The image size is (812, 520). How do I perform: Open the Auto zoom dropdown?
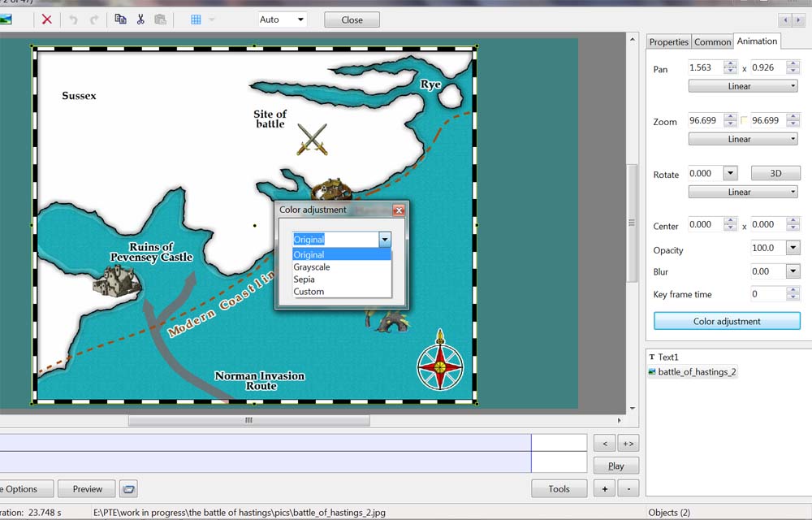coord(283,19)
